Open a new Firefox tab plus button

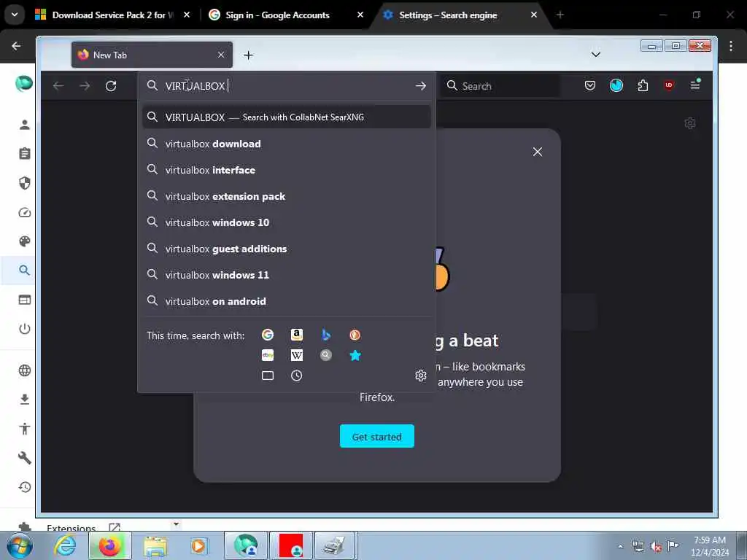click(x=248, y=55)
